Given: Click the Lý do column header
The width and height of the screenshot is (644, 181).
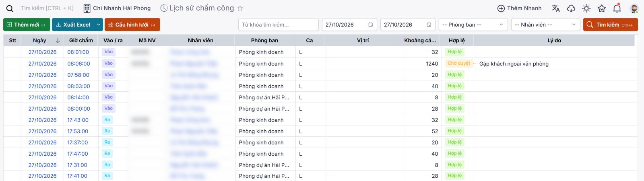Looking at the screenshot, I should 554,40.
